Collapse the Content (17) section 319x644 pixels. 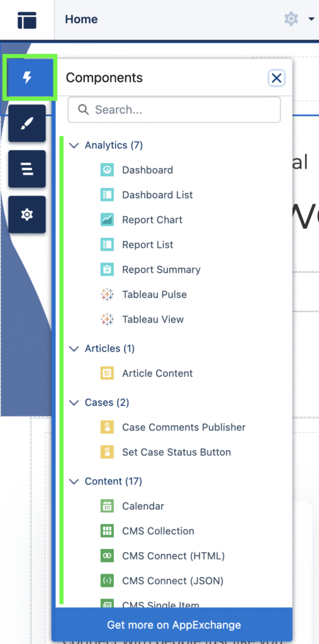point(74,482)
